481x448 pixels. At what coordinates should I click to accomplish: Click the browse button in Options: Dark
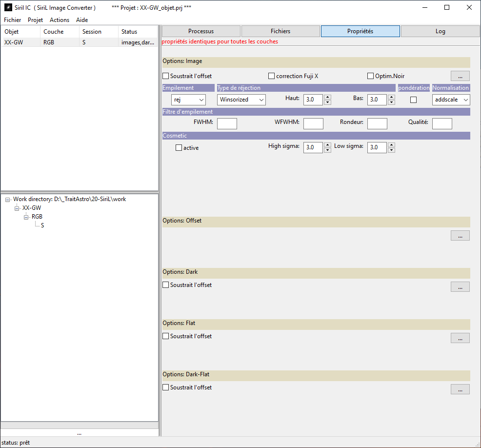click(x=460, y=286)
